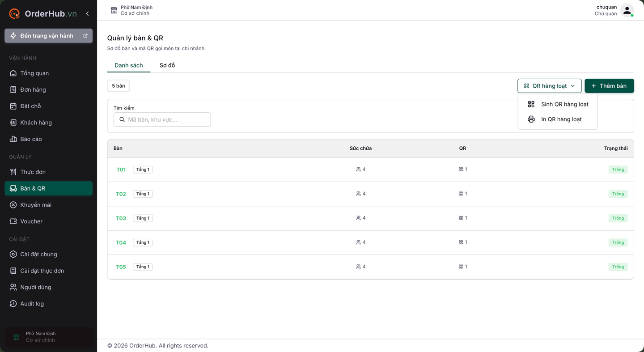Screen dimensions: 644x352
Task: Click the Trạng thái column header
Action: tap(616, 148)
